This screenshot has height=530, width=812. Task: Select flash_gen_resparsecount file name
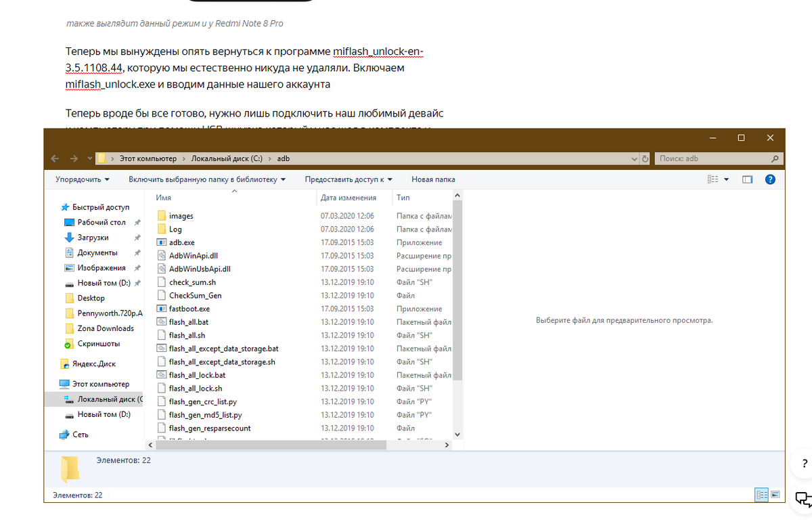[x=210, y=428]
